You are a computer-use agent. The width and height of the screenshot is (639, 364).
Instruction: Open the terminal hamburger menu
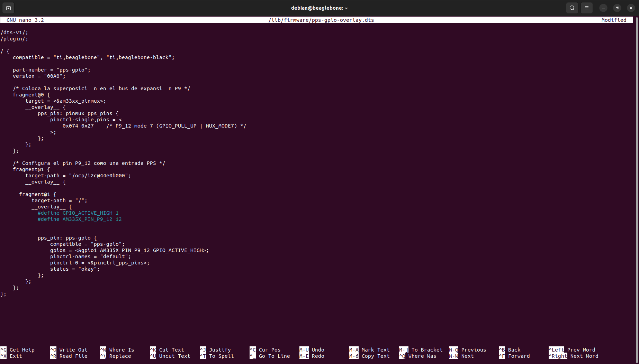tap(586, 8)
